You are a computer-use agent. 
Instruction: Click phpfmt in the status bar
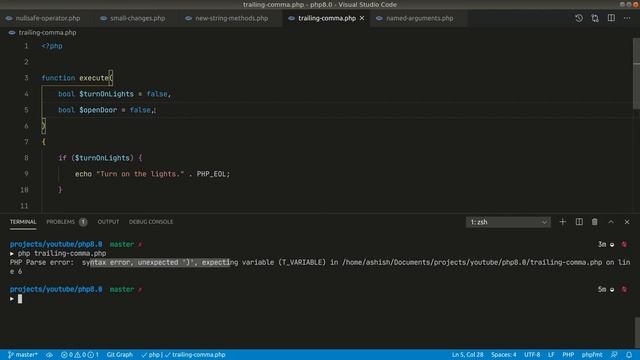(x=592, y=355)
